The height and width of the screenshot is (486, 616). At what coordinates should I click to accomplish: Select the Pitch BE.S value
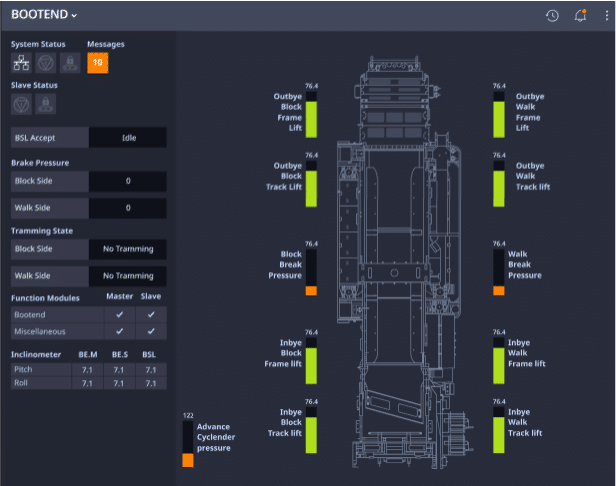pyautogui.click(x=119, y=370)
